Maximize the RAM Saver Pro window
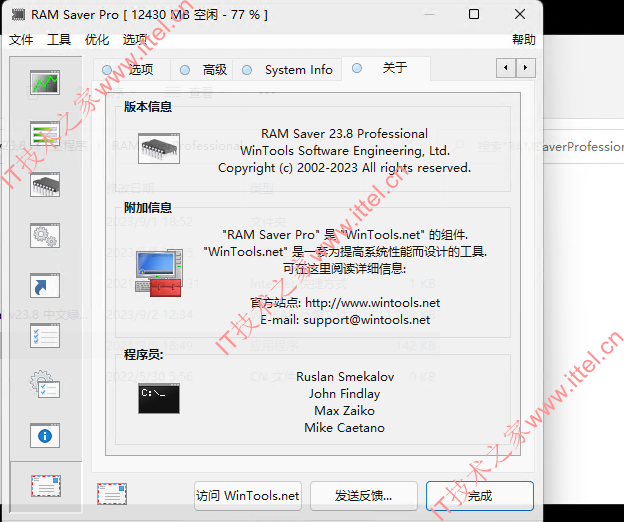The image size is (624, 522). (x=474, y=15)
